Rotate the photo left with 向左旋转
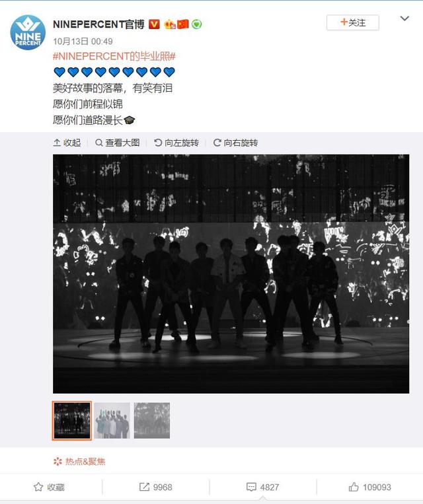 tap(176, 143)
